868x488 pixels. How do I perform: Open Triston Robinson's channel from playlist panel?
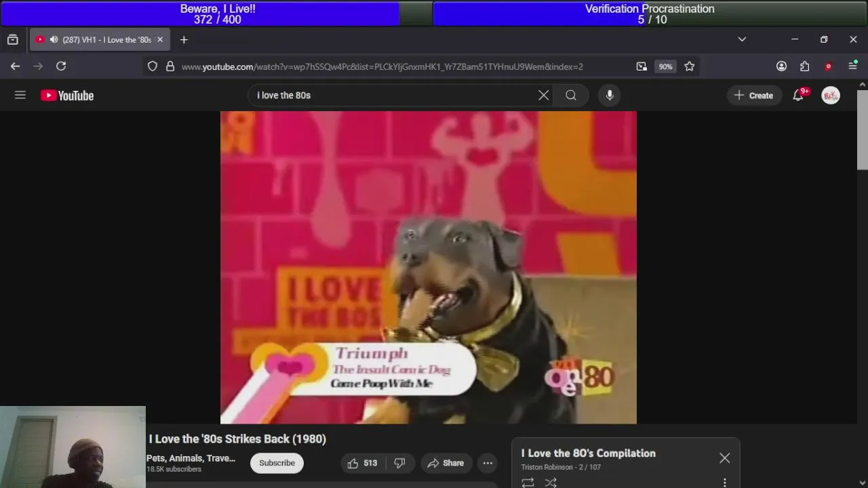coord(547,467)
